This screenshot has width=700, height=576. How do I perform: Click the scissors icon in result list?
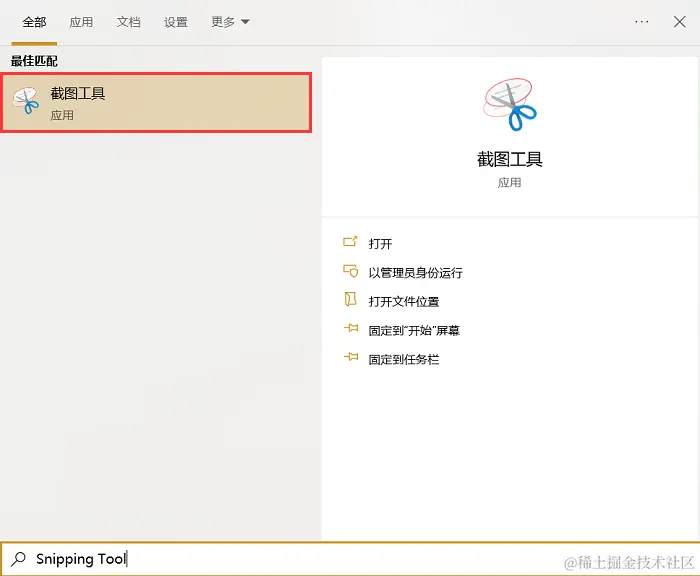tap(26, 100)
